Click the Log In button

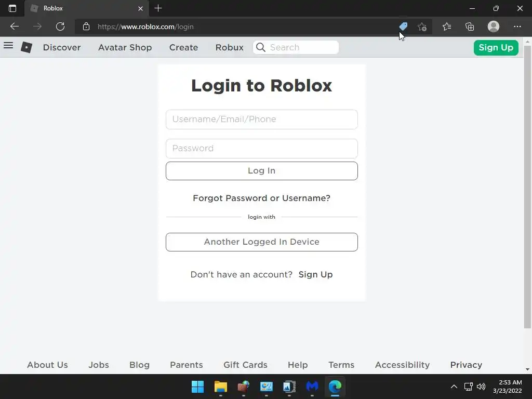point(262,170)
